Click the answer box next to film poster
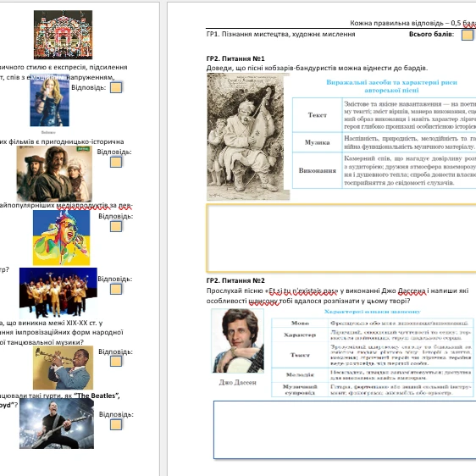Screen dimensions: 476x476 pos(116,162)
